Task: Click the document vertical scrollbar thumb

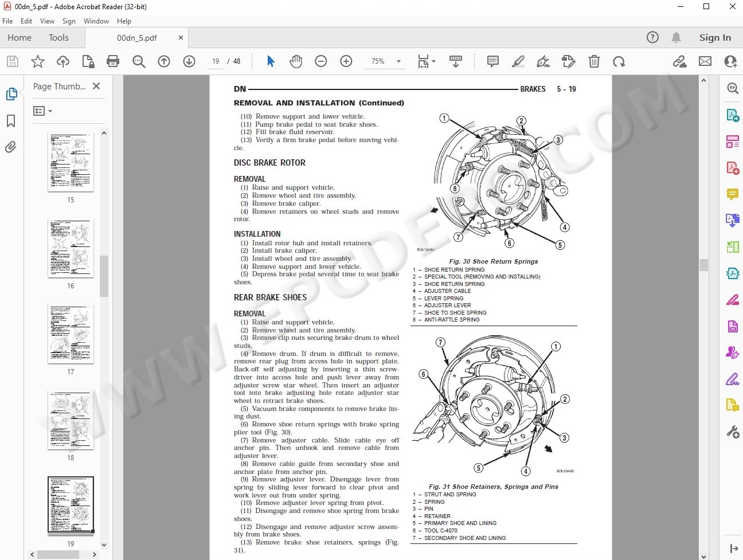Action: click(703, 265)
